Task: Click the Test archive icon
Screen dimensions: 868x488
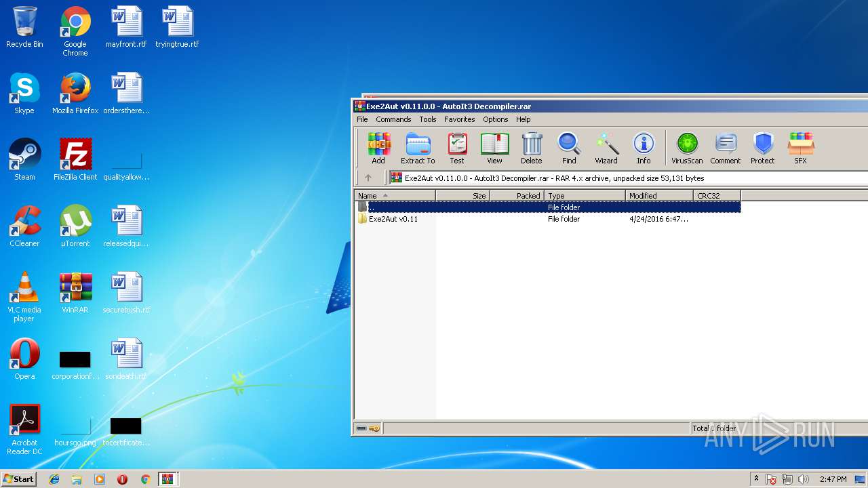Action: (457, 148)
